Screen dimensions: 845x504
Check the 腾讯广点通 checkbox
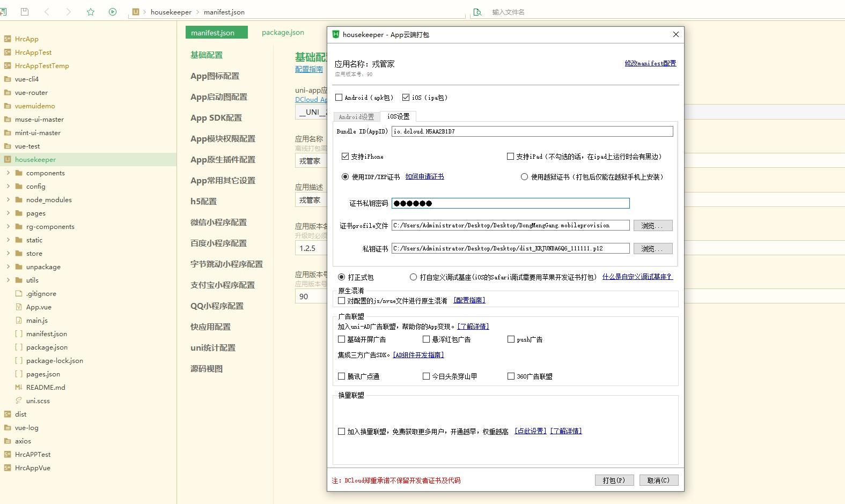click(341, 376)
